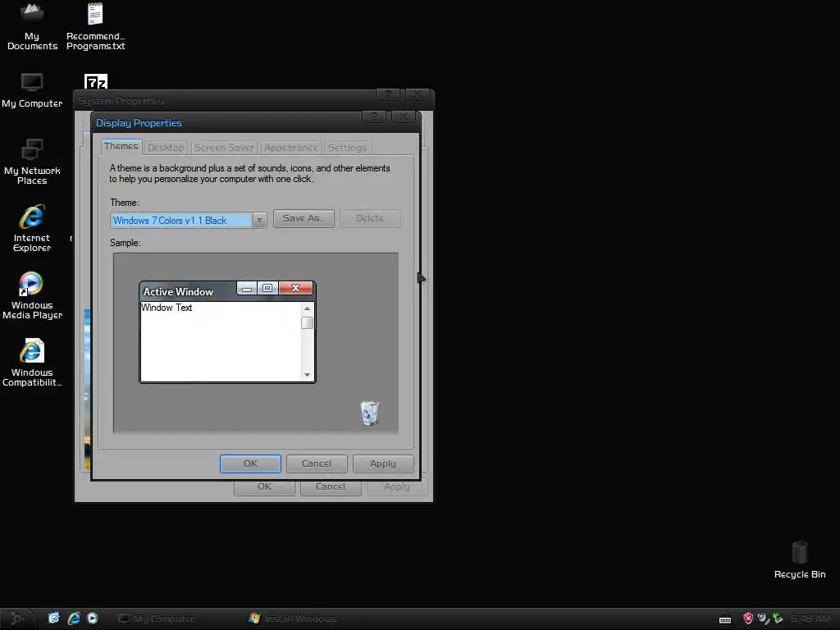Click Apply in Display Properties
This screenshot has width=840, height=630.
click(x=383, y=463)
